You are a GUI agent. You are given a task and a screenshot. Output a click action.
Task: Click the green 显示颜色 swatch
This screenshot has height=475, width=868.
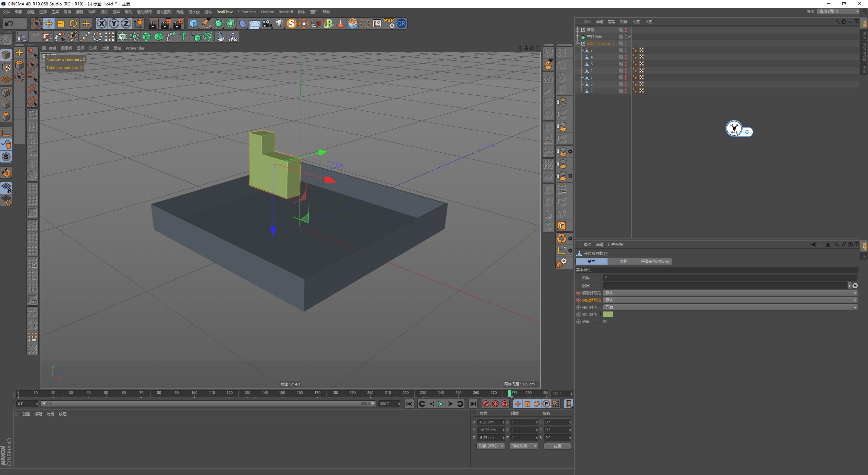point(608,314)
